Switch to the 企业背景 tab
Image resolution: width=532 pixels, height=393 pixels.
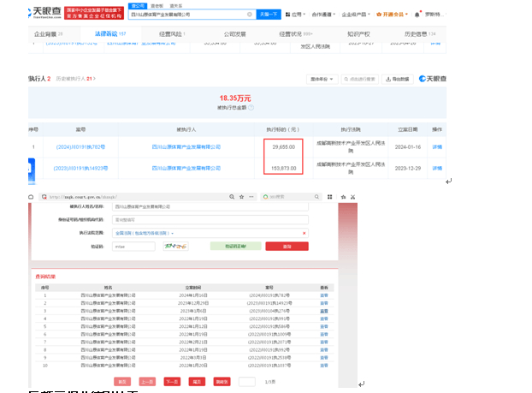click(x=48, y=34)
